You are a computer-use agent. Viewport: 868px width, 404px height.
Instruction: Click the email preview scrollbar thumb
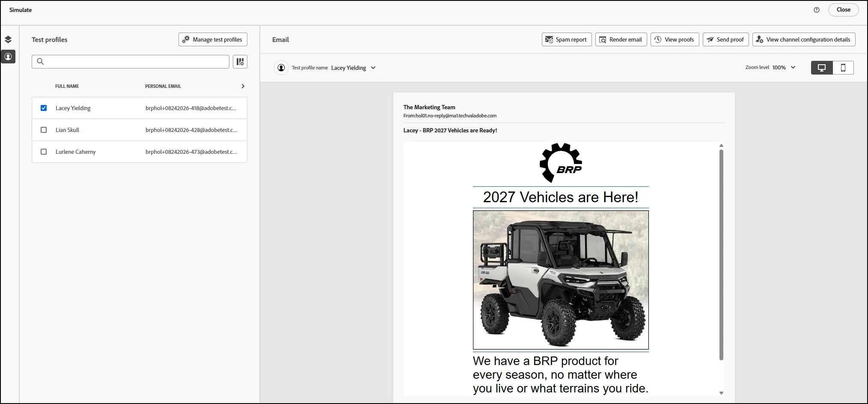721,254
